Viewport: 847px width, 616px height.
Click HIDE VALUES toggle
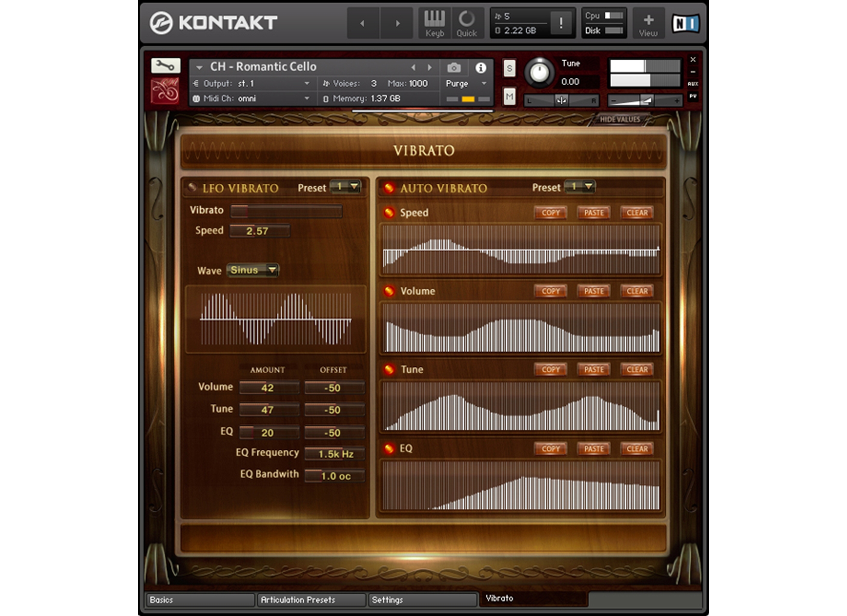620,119
